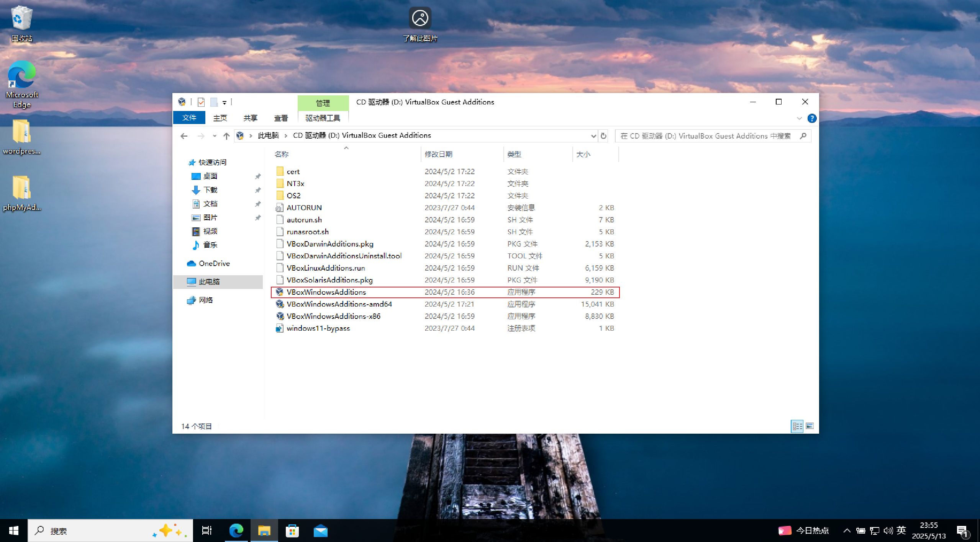Open the 查看 ribbon tab
The image size is (980, 542).
point(281,118)
